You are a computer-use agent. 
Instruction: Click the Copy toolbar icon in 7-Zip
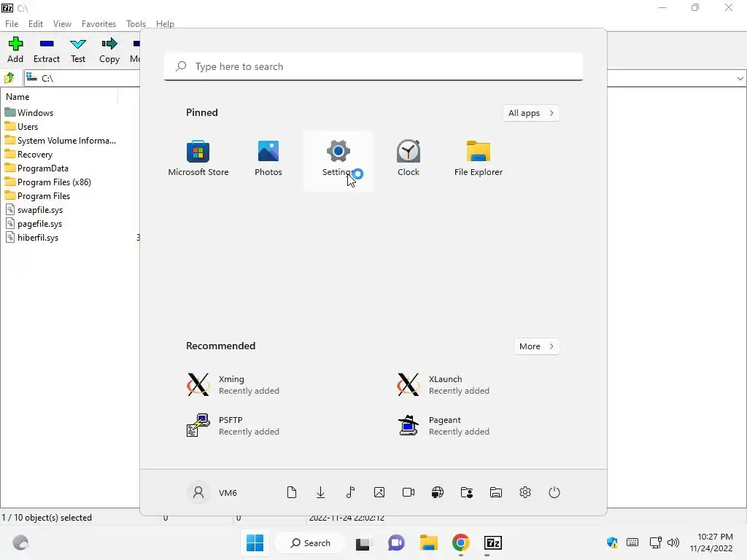click(109, 50)
